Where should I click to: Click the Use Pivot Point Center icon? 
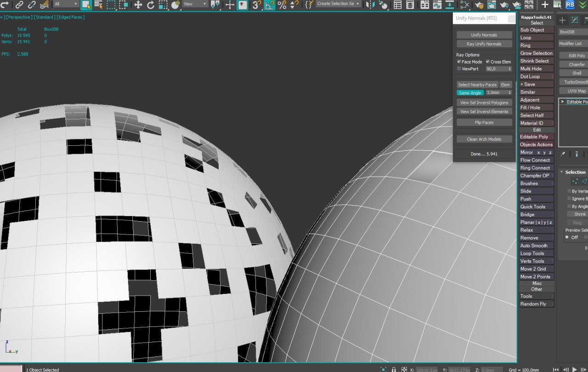215,5
